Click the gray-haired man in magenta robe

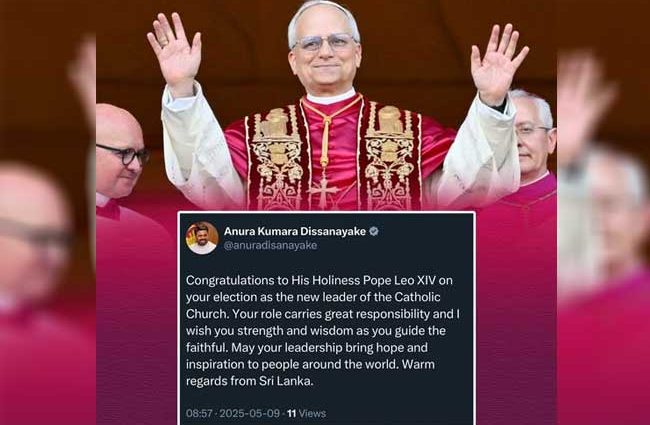click(x=533, y=137)
